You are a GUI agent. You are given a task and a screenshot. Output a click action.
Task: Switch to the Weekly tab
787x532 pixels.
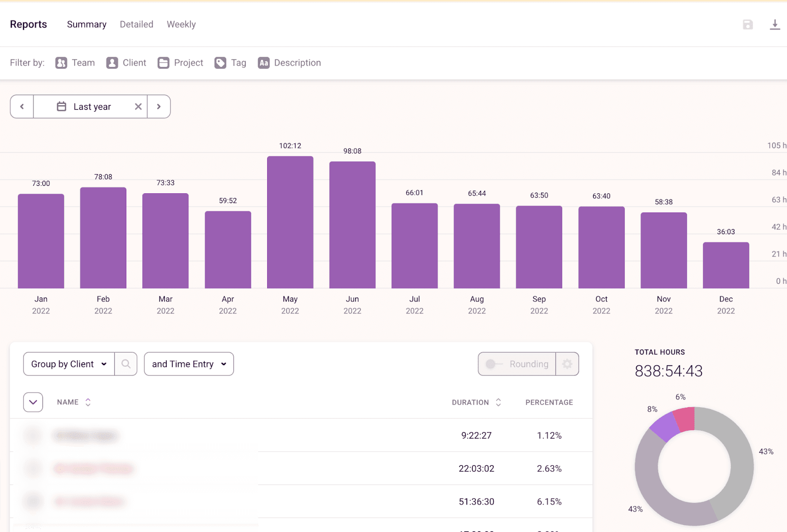181,25
